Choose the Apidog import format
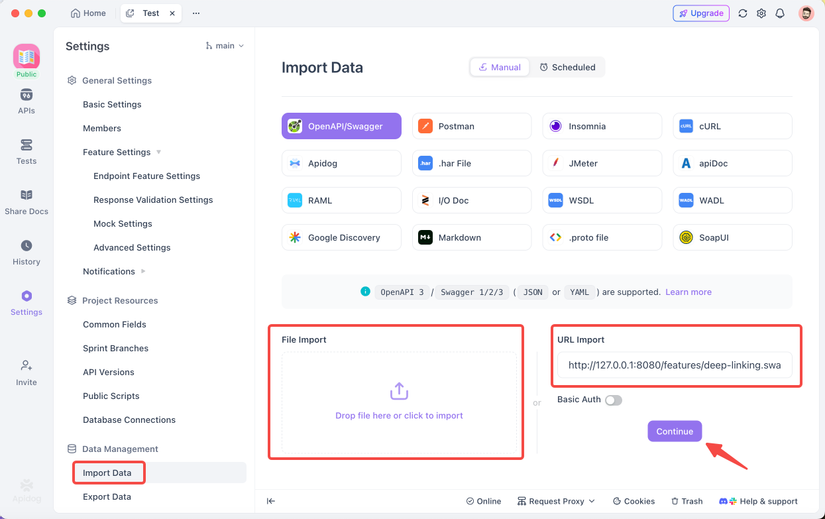Viewport: 825px width, 519px height. click(341, 163)
